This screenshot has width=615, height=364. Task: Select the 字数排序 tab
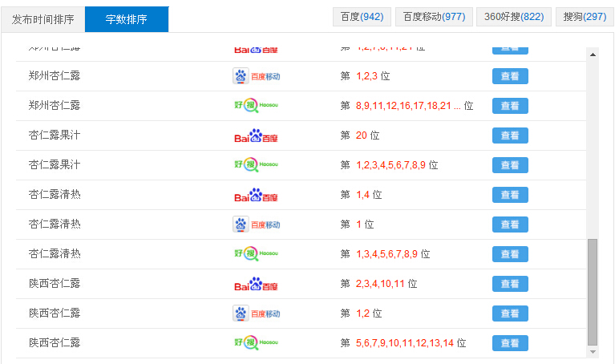(x=127, y=19)
